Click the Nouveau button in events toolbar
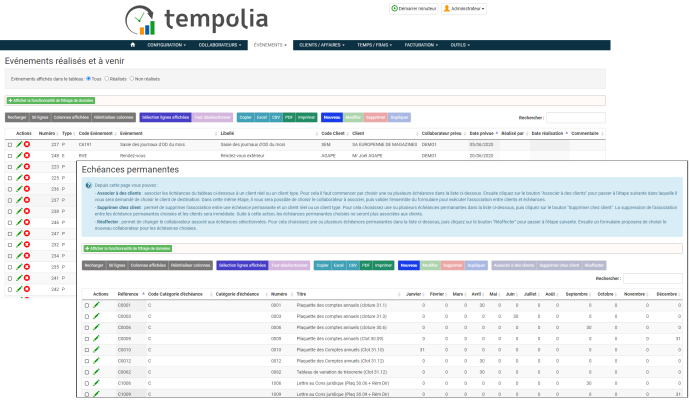 pyautogui.click(x=332, y=116)
